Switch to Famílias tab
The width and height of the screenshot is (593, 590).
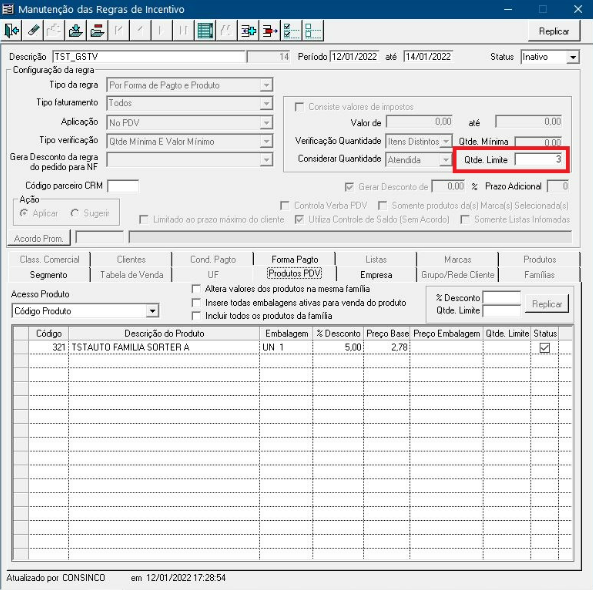[539, 275]
